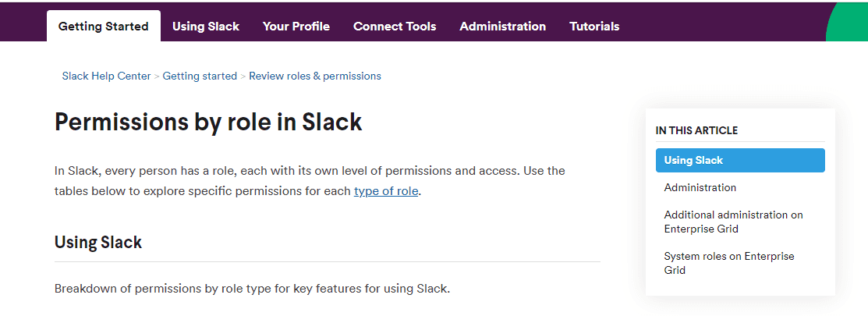The width and height of the screenshot is (868, 316).
Task: Click the Using Slack section heading in article
Action: [98, 243]
